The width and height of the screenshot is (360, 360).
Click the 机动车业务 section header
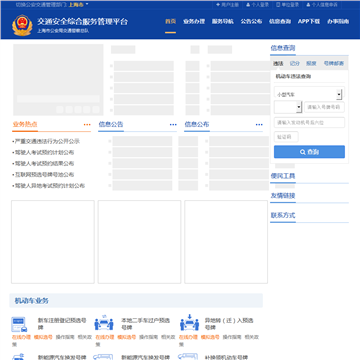click(32, 301)
